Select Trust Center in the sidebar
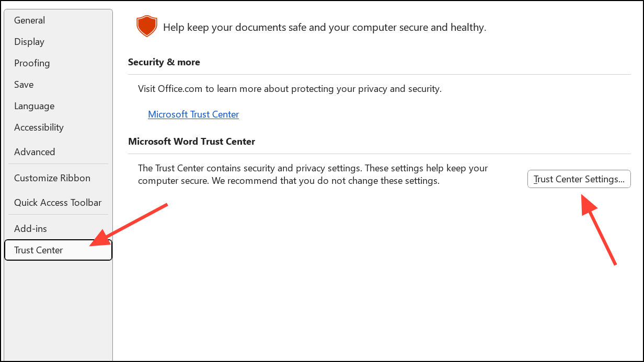This screenshot has height=362, width=644. pyautogui.click(x=38, y=250)
